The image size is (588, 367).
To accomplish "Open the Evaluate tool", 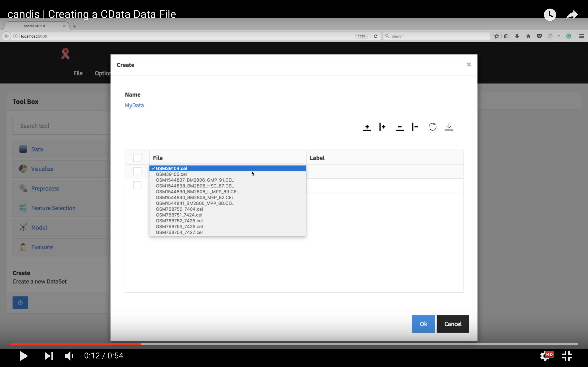I will point(42,247).
